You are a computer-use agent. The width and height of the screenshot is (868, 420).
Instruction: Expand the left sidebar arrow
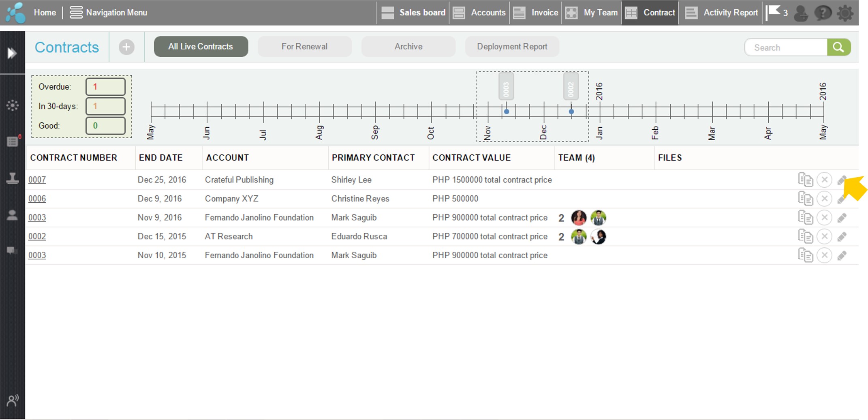click(x=12, y=53)
